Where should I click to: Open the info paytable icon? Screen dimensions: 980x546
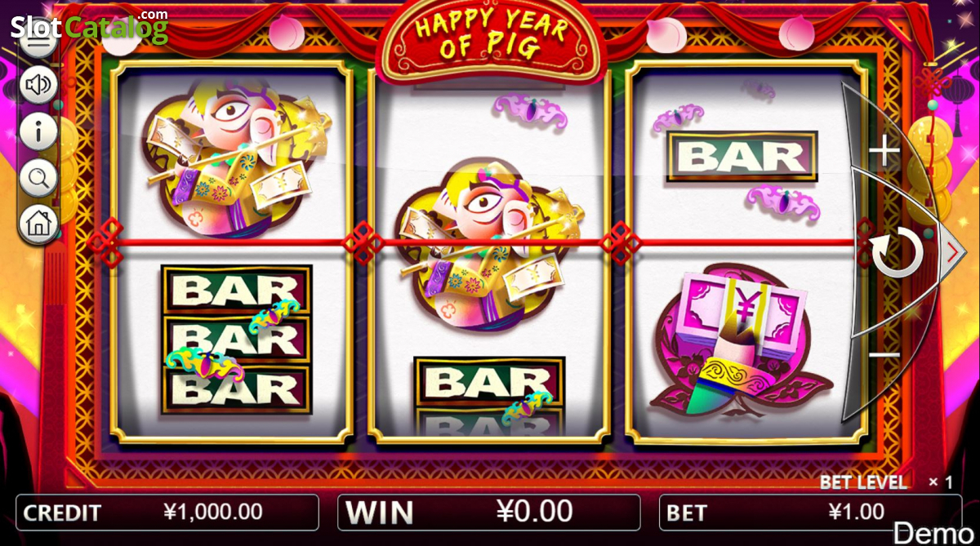38,131
